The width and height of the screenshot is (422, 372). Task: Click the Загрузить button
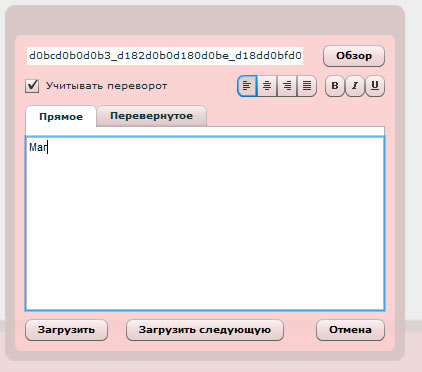click(66, 330)
